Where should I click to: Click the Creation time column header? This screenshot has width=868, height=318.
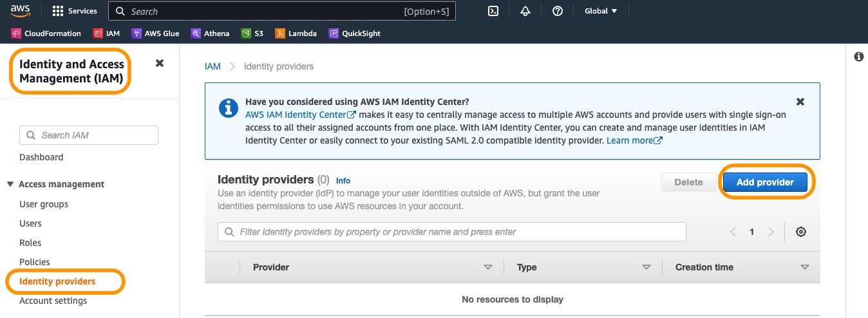pyautogui.click(x=704, y=267)
